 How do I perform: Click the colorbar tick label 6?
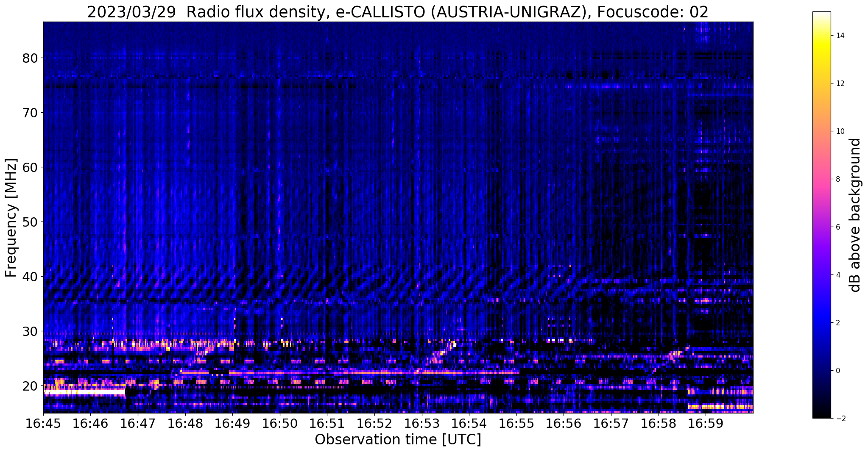838,227
